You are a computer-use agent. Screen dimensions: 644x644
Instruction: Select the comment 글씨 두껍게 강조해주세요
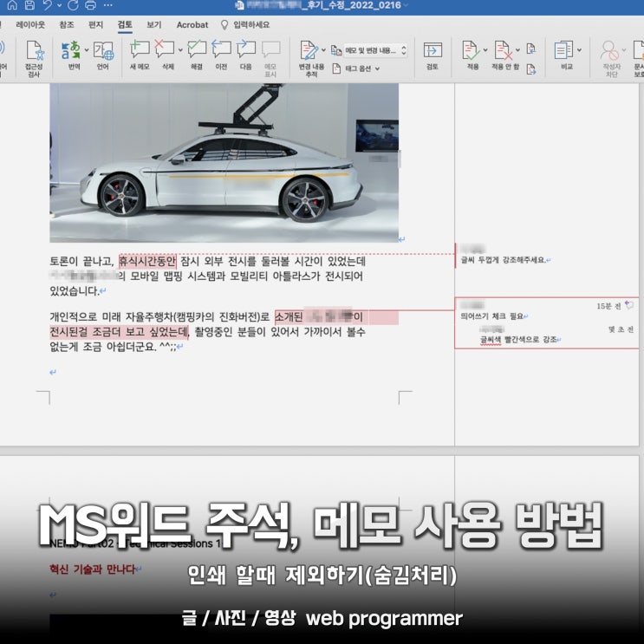(x=504, y=260)
